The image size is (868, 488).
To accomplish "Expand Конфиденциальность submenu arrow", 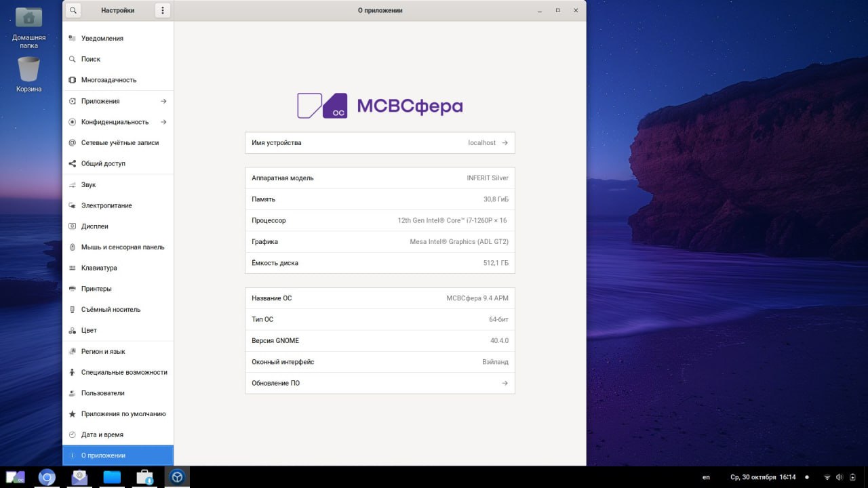I will (x=163, y=122).
